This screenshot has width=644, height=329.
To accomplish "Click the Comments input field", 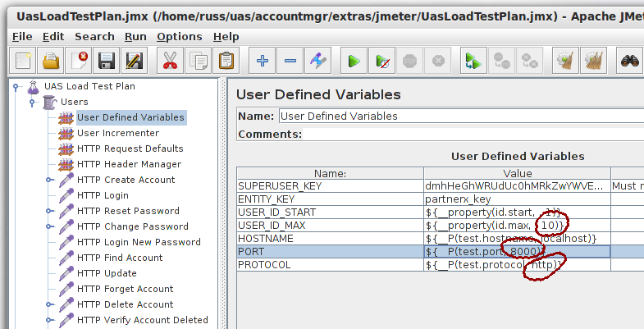I will pyautogui.click(x=473, y=135).
